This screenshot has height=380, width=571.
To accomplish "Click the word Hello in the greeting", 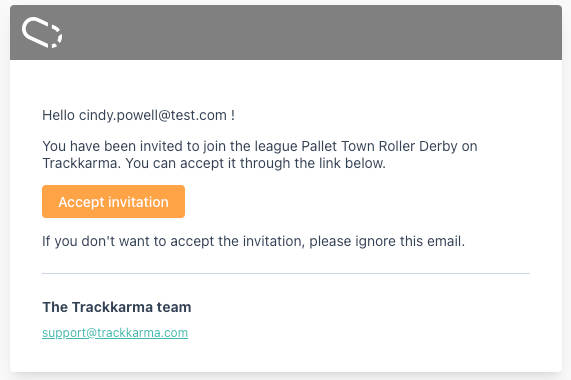I will click(59, 115).
